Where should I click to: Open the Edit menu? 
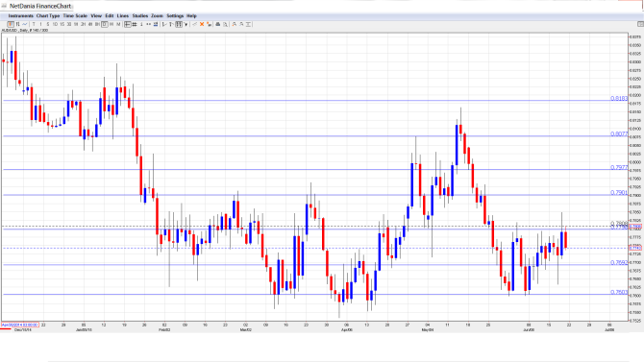coord(110,16)
